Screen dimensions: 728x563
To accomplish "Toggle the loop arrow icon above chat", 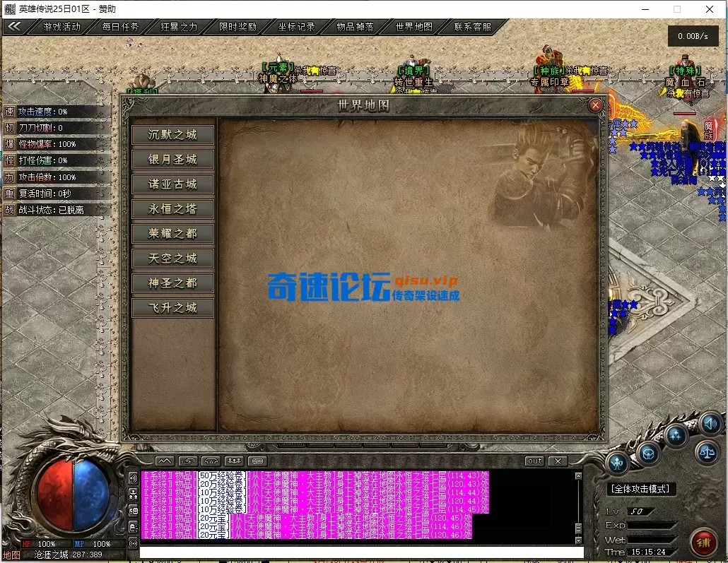I will click(189, 461).
